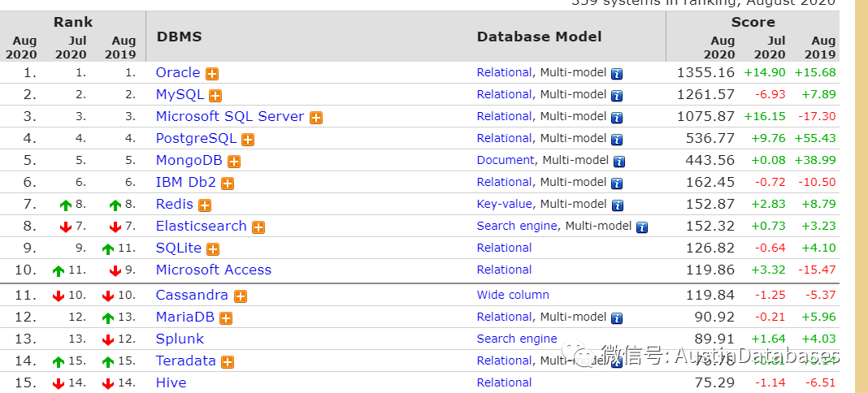Click Search engine link in Splunk row
The image size is (868, 393).
[x=517, y=339]
